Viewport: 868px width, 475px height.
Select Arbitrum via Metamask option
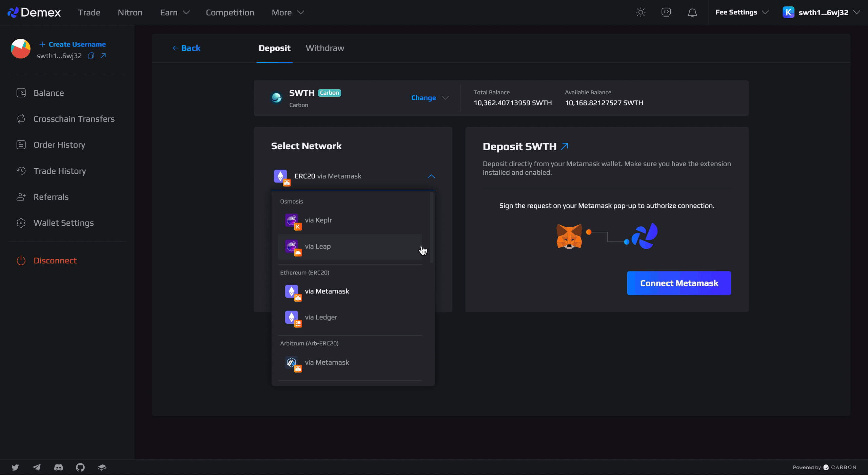350,363
